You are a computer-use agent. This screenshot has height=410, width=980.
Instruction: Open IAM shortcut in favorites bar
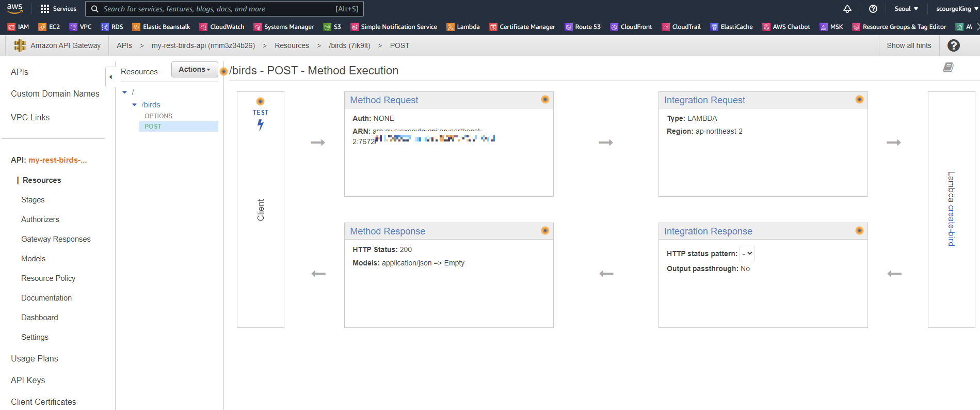(18, 27)
